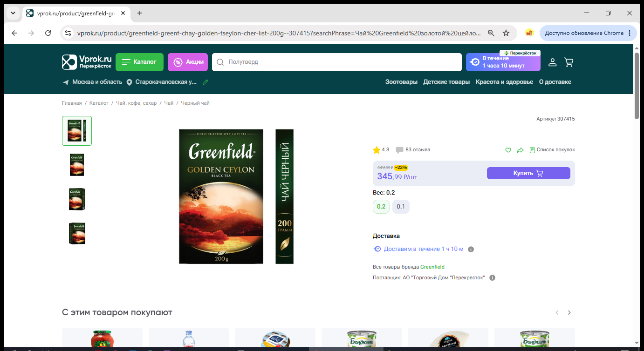This screenshot has width=644, height=351.
Task: Select the second product thumbnail
Action: click(77, 165)
